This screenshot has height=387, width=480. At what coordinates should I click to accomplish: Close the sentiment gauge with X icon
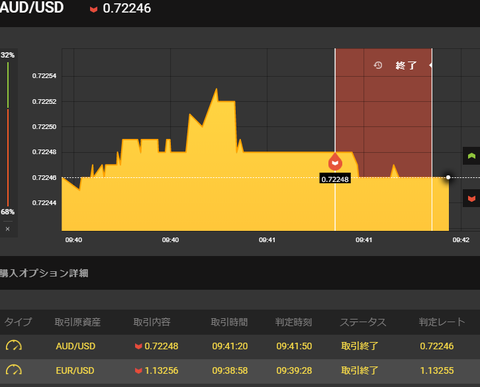(x=8, y=229)
